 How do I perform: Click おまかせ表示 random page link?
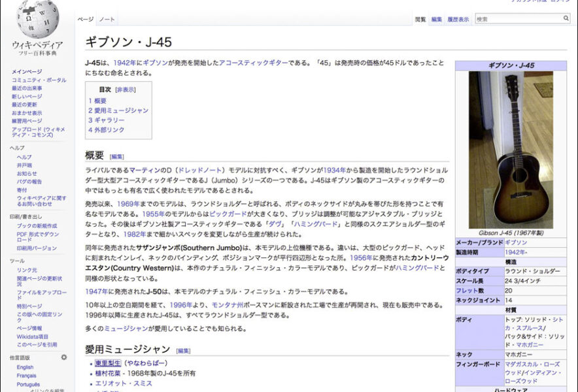(27, 113)
